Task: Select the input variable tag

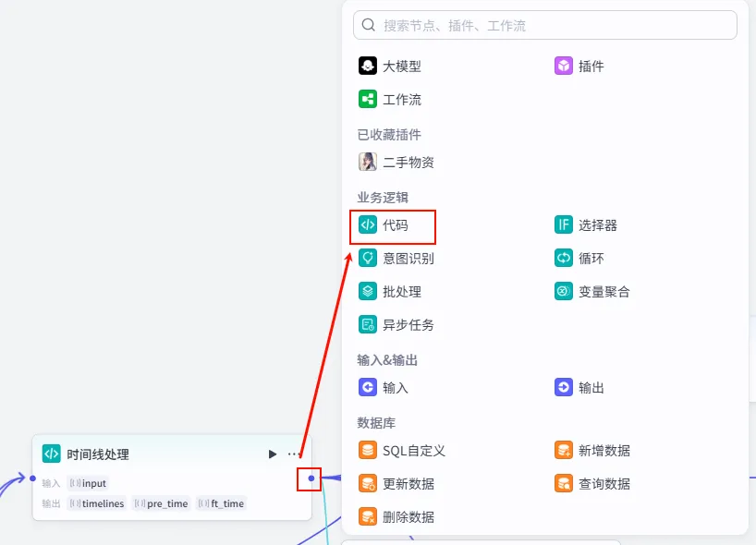Action: pyautogui.click(x=88, y=483)
